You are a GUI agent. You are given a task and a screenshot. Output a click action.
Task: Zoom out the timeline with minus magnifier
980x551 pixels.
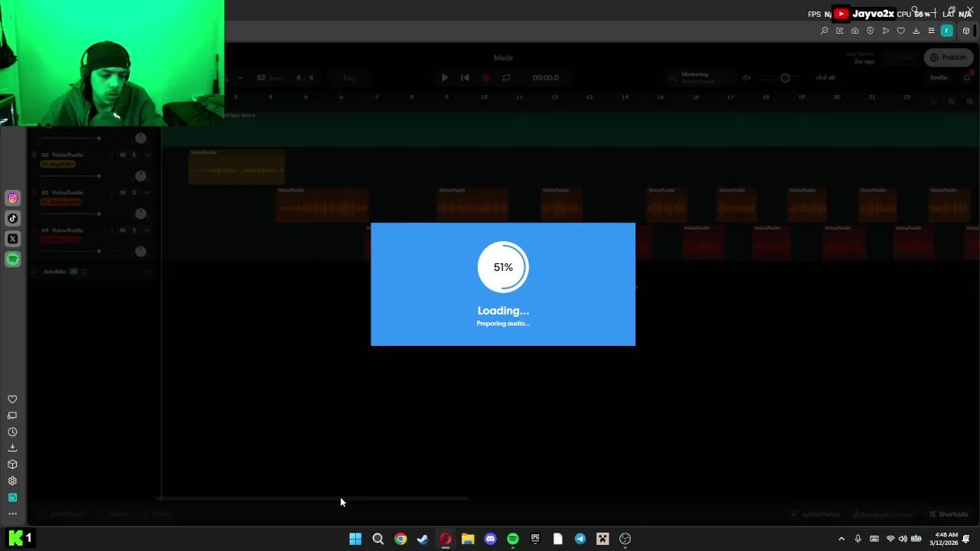[x=952, y=102]
